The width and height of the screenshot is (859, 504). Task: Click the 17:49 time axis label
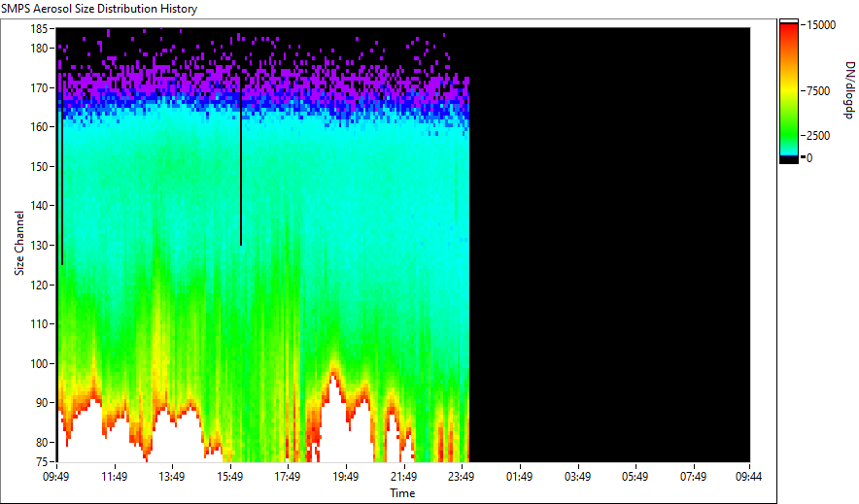click(287, 477)
